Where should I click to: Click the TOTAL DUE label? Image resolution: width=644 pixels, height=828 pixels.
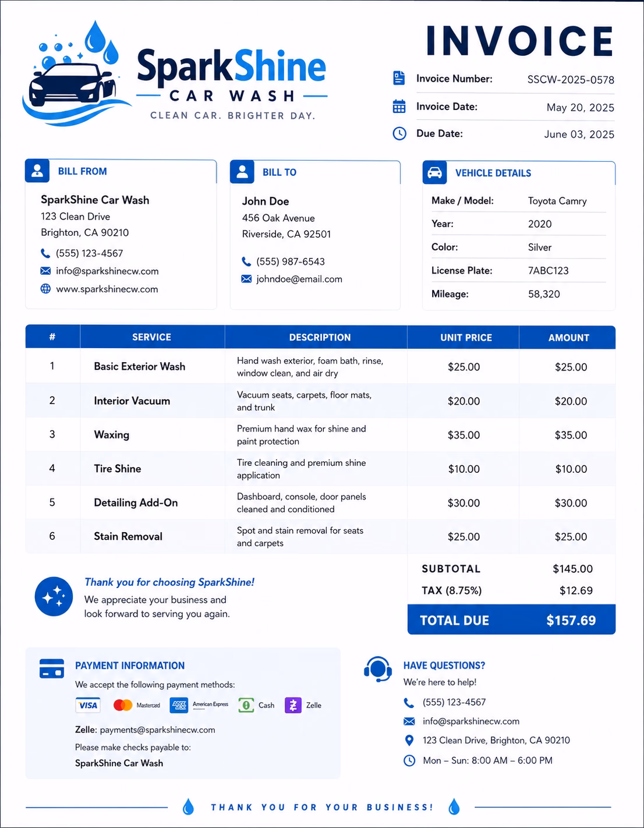click(455, 621)
